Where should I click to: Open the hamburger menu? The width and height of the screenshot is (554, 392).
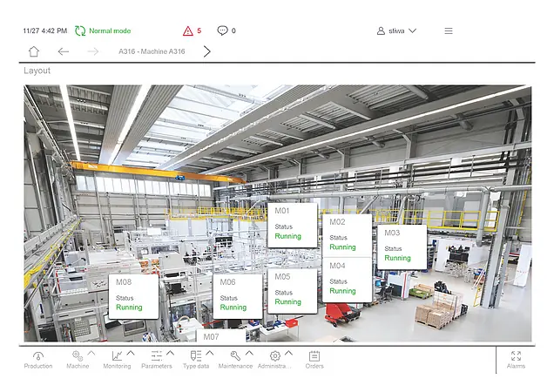449,31
